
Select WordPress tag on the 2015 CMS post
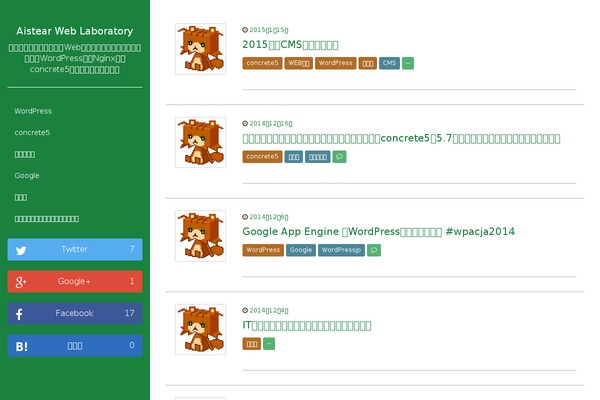pyautogui.click(x=336, y=63)
